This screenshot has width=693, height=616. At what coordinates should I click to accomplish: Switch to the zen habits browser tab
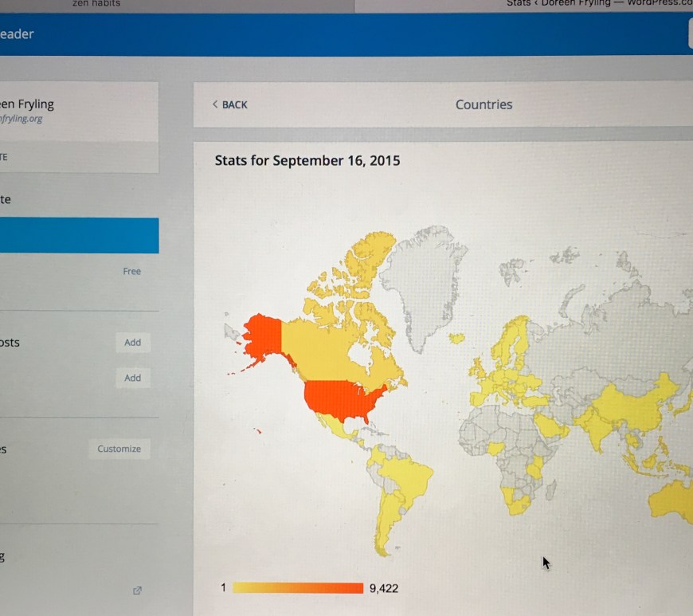(x=96, y=4)
